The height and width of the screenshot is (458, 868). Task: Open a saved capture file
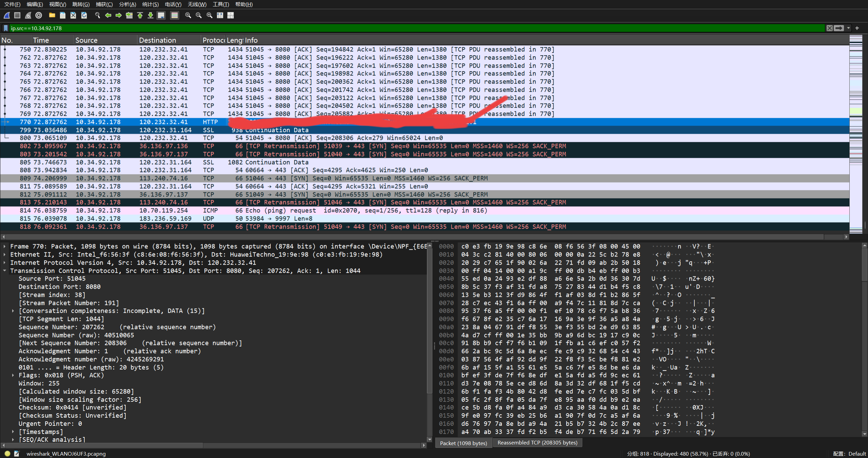pos(52,15)
